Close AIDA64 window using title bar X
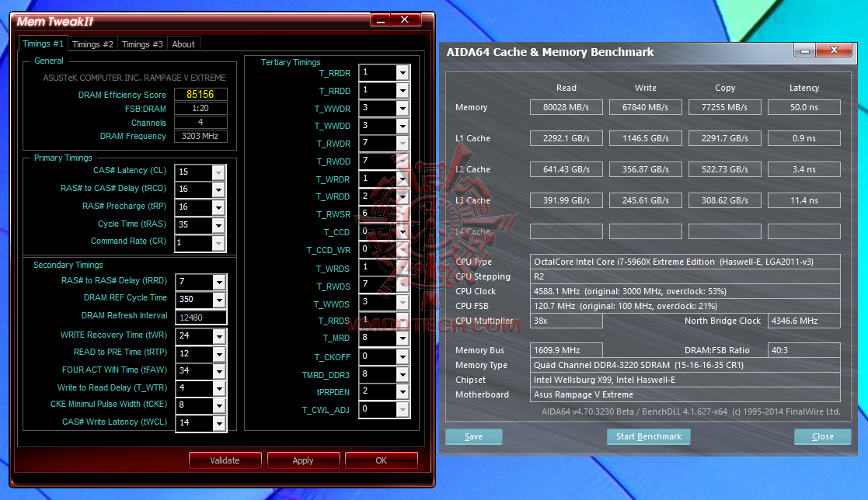Image resolution: width=868 pixels, height=500 pixels. [x=834, y=51]
